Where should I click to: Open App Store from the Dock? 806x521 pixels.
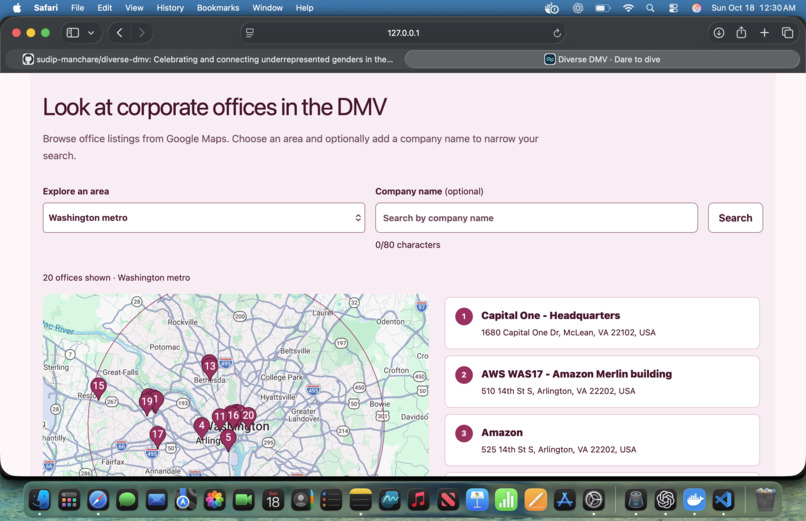point(564,499)
